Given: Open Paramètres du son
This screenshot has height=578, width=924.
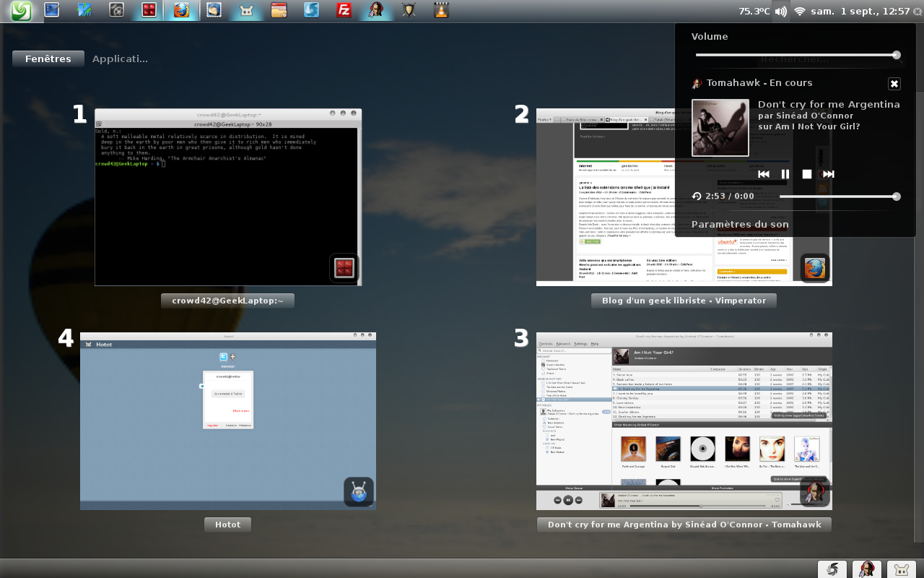Looking at the screenshot, I should point(740,225).
